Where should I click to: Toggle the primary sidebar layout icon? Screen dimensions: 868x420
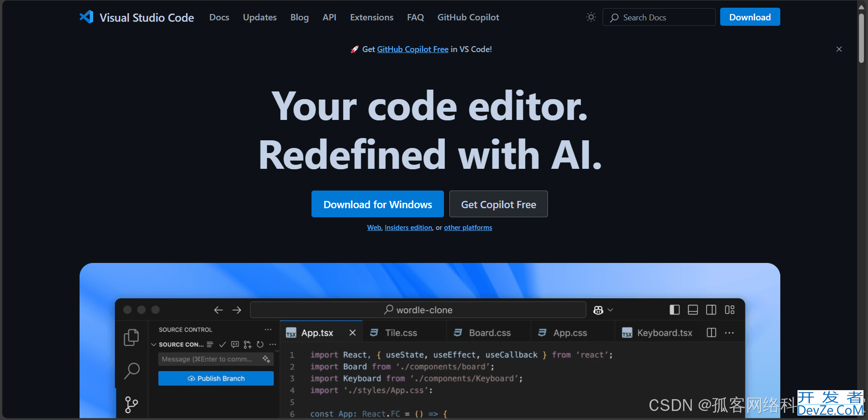pos(675,310)
